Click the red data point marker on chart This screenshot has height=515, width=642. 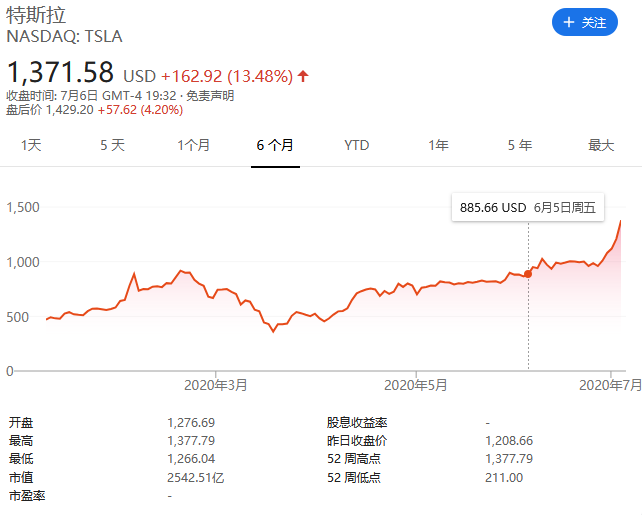click(528, 273)
